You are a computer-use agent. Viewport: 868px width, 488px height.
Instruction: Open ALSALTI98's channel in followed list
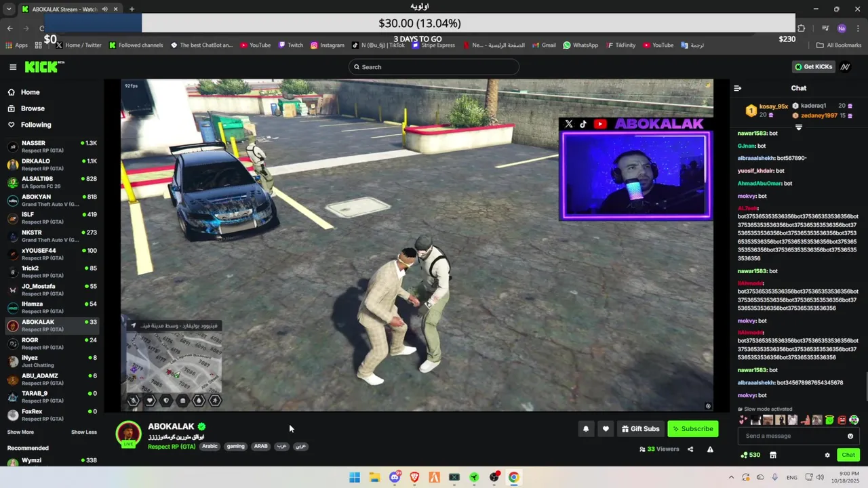[52, 182]
